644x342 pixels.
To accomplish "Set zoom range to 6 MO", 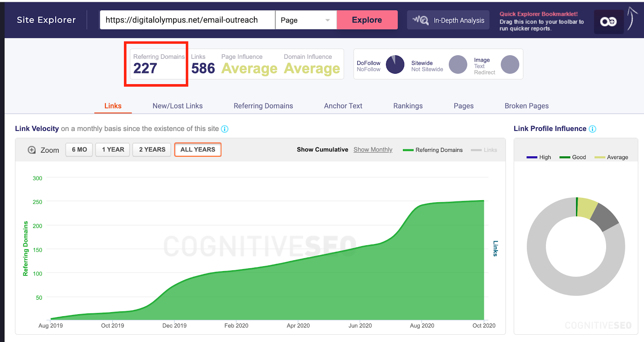I will pyautogui.click(x=79, y=149).
